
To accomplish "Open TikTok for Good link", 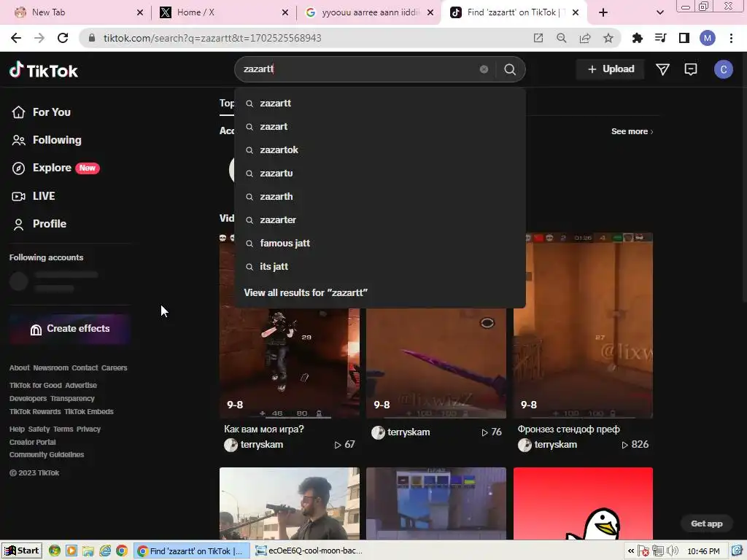I will pyautogui.click(x=36, y=385).
